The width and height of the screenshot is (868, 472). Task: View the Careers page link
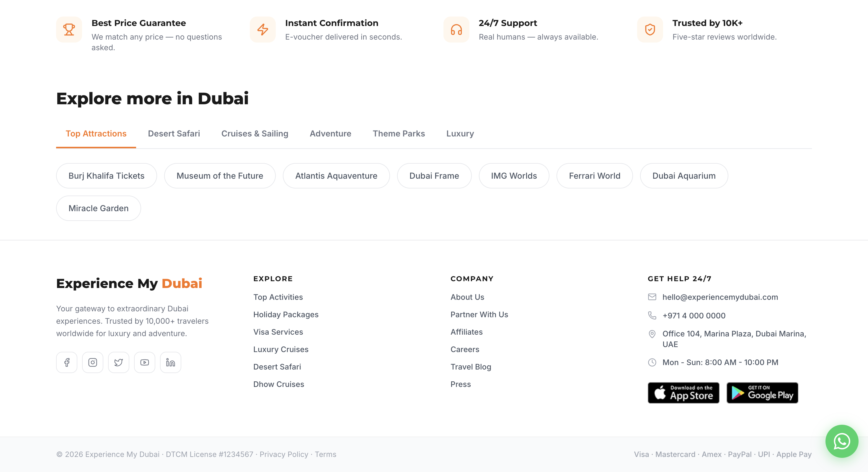(465, 349)
